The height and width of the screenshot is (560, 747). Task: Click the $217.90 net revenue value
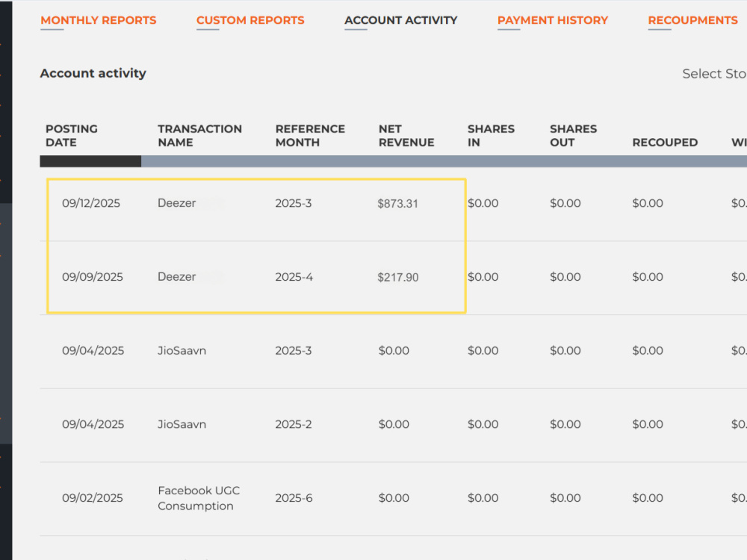click(x=398, y=278)
